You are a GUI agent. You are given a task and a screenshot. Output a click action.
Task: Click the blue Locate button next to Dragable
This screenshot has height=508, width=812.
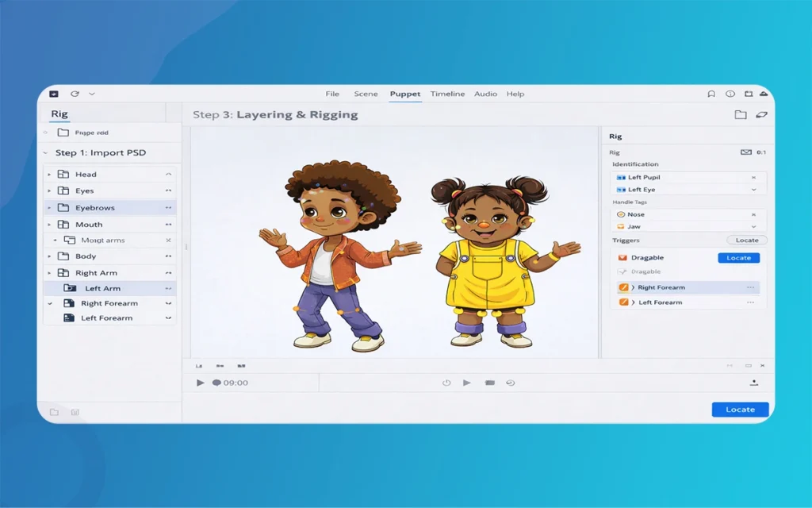pos(738,258)
